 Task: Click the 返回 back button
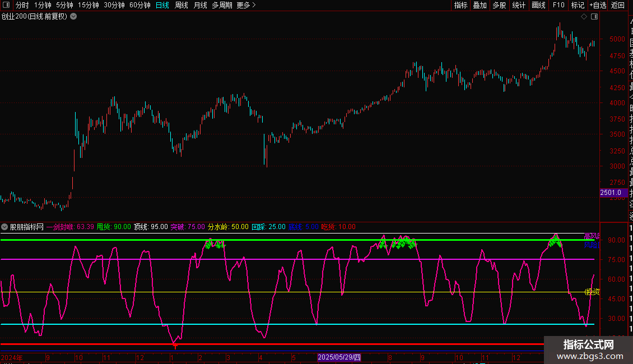point(618,5)
